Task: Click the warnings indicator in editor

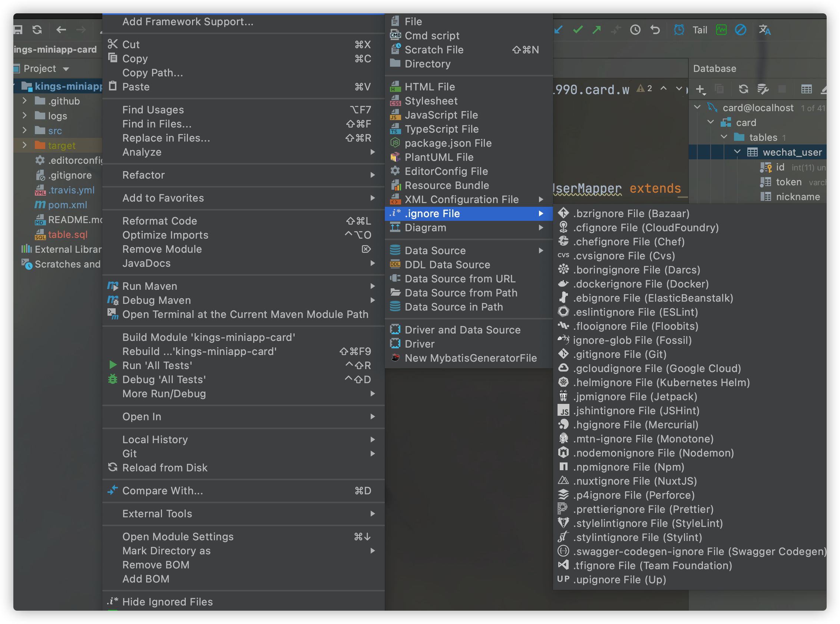Action: click(644, 89)
